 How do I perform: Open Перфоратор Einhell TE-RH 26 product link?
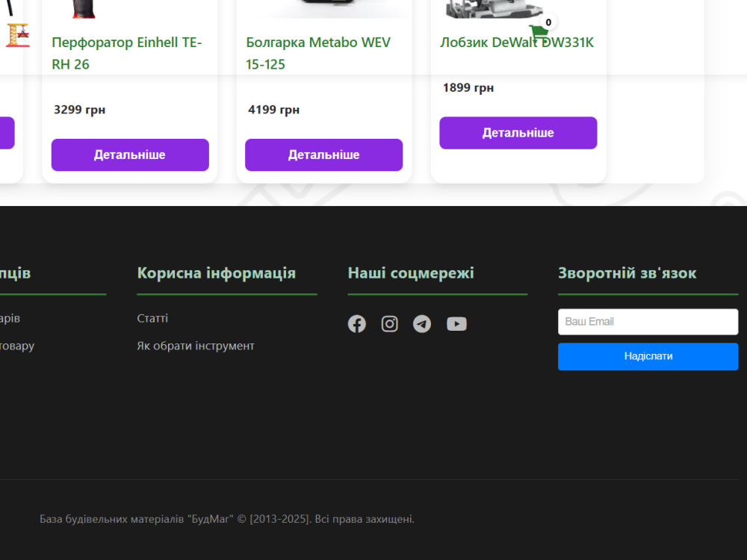point(127,53)
